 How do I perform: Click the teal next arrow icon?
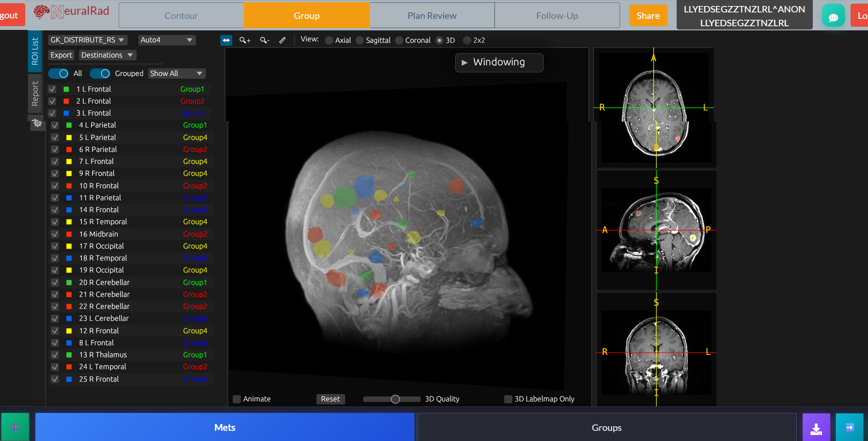click(x=849, y=428)
